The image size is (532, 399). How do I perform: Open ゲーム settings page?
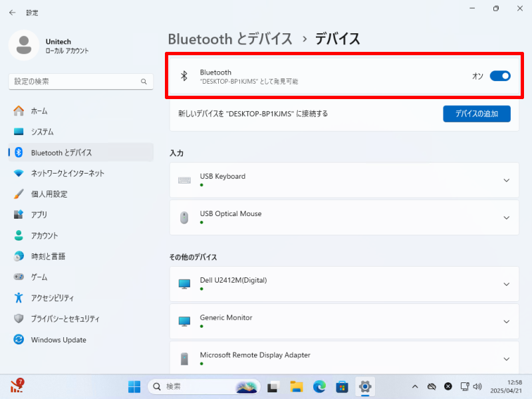click(80, 277)
